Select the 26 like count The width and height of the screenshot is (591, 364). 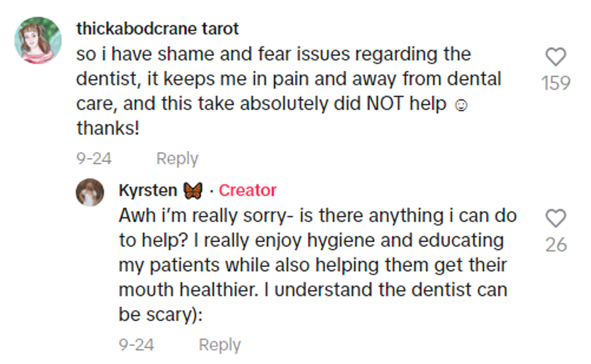555,244
